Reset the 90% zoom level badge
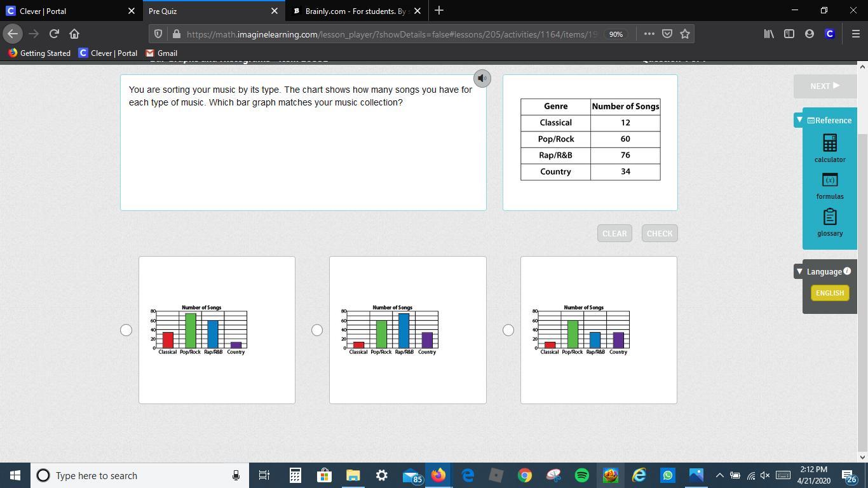 (x=616, y=34)
